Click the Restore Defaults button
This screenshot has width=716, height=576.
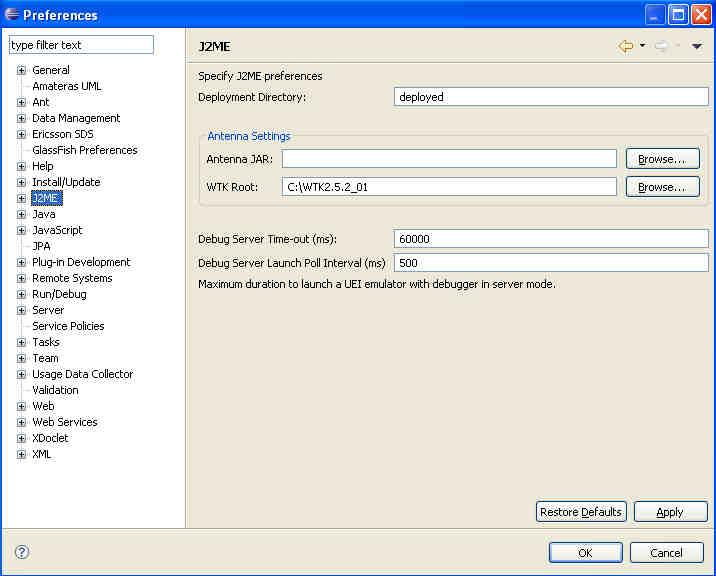pyautogui.click(x=581, y=512)
